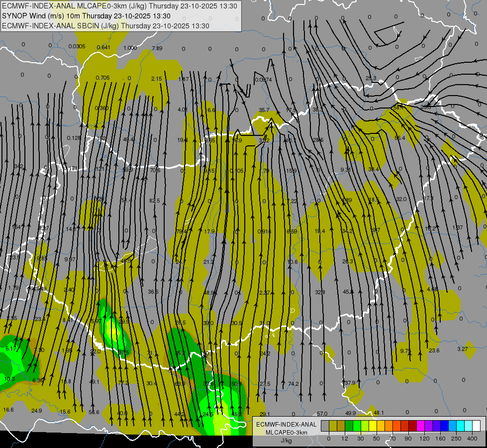Click the gray color swatch in the legend
The height and width of the screenshot is (448, 487).
point(325,426)
